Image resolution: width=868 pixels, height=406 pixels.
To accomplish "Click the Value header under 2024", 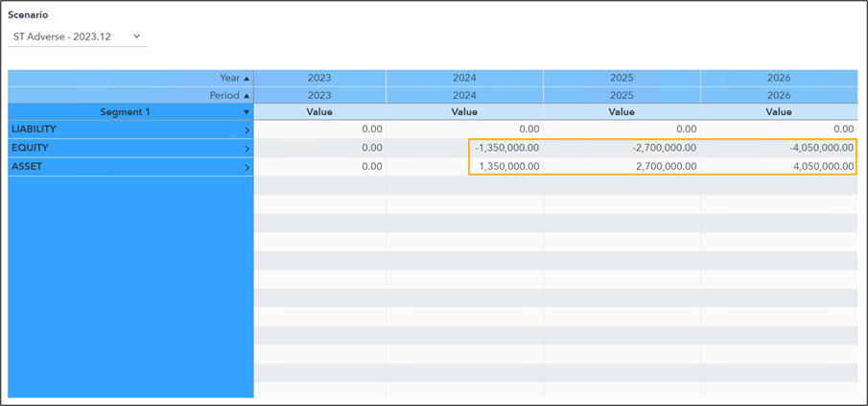I will point(464,112).
